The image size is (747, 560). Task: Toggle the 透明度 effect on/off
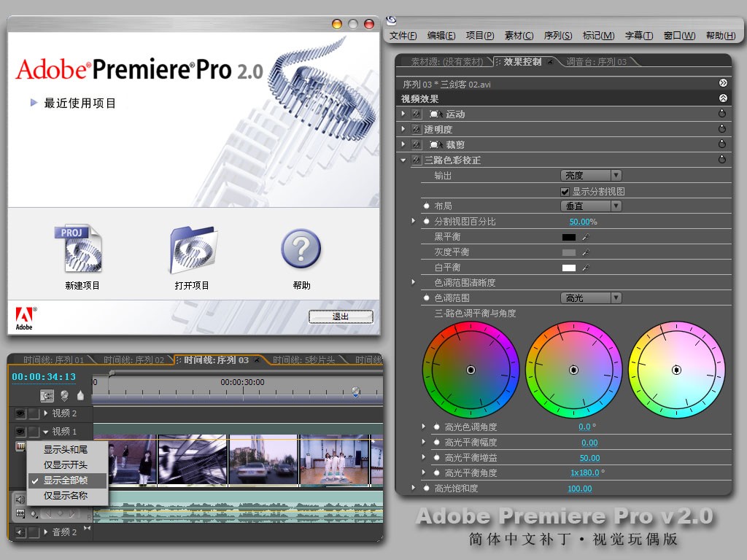click(x=417, y=129)
